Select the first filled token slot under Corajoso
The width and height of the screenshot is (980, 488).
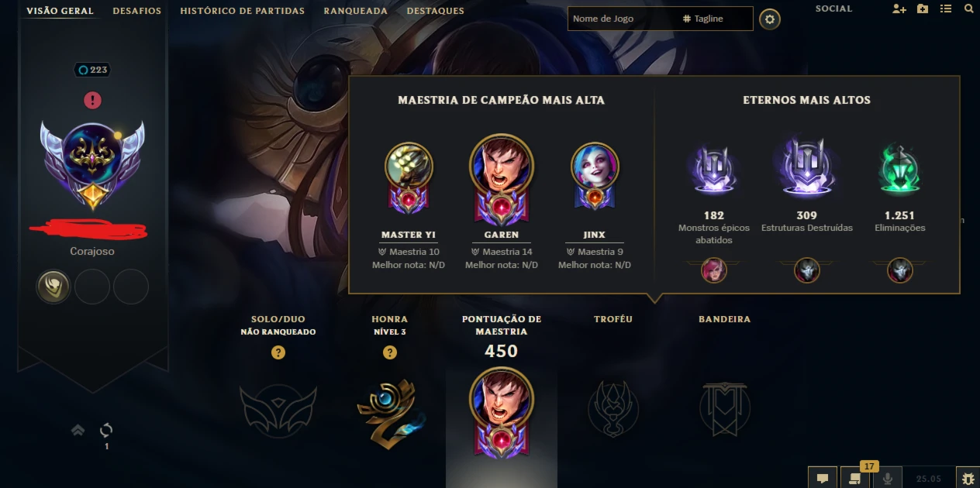[x=53, y=287]
